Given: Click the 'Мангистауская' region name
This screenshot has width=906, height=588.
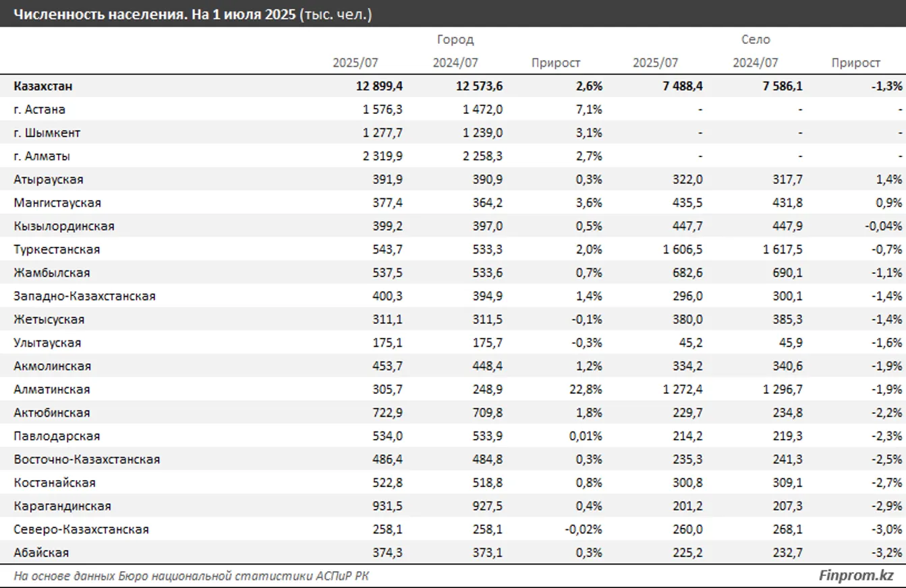Looking at the screenshot, I should click(57, 203).
